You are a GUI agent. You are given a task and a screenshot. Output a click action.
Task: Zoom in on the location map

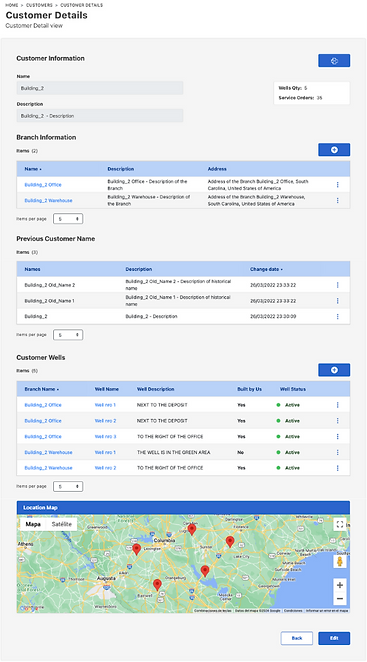click(340, 585)
